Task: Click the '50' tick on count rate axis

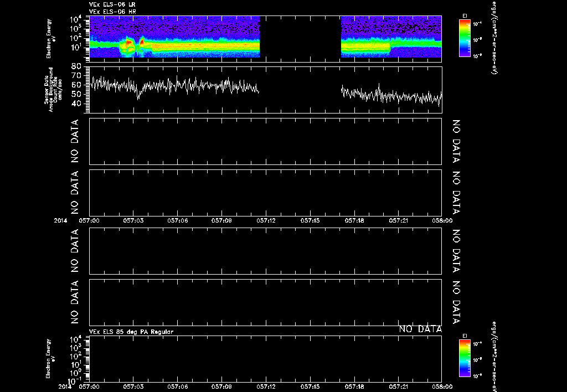Action: click(x=76, y=94)
